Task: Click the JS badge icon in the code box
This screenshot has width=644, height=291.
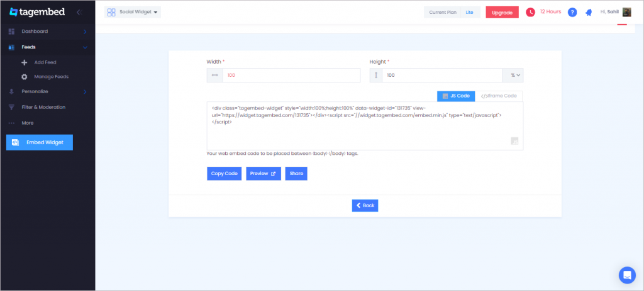Action: (x=514, y=141)
